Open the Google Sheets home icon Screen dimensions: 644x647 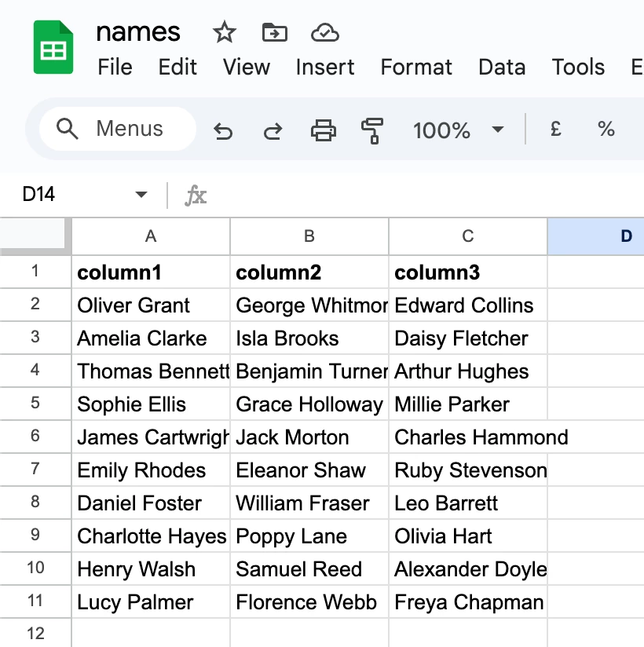(x=53, y=47)
